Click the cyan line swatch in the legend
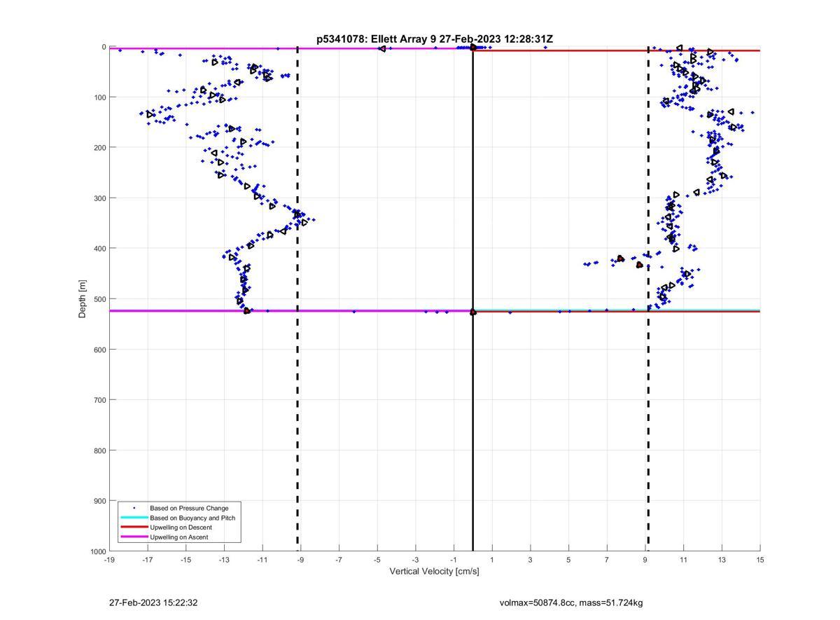 coord(134,518)
